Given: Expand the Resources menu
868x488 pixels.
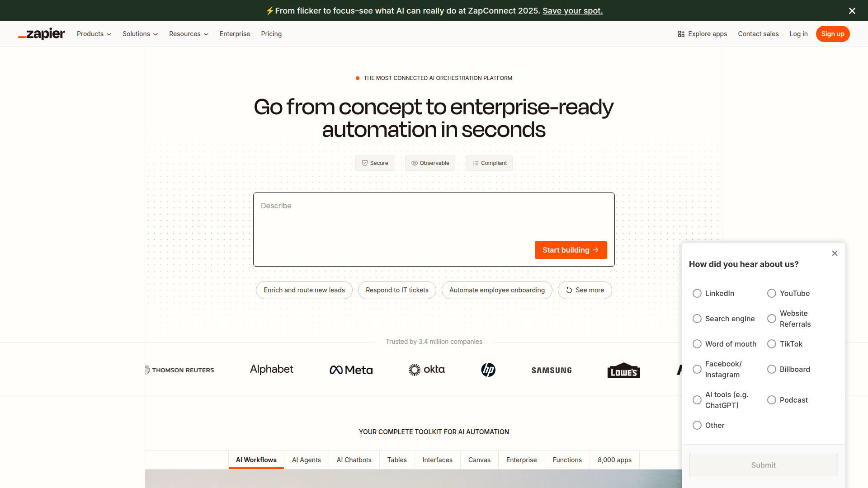Looking at the screenshot, I should [x=189, y=34].
